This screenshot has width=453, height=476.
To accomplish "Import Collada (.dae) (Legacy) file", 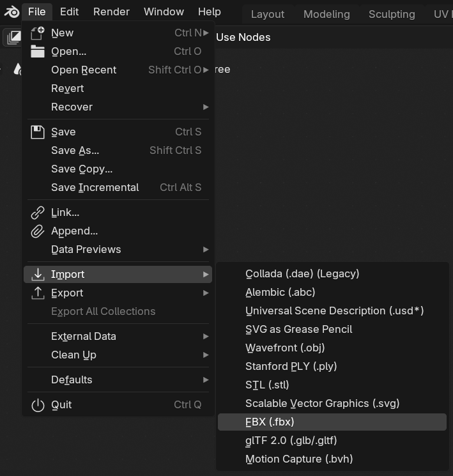I will (332, 274).
